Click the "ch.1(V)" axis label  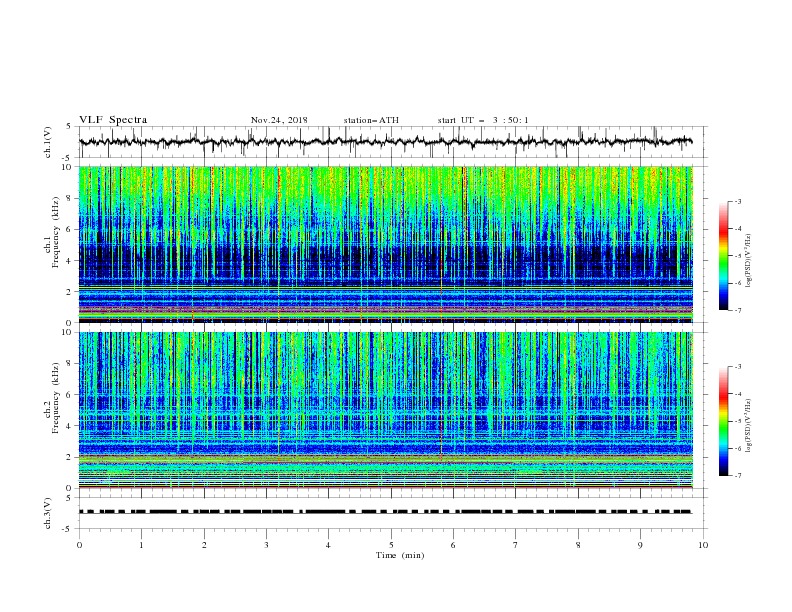click(x=48, y=142)
